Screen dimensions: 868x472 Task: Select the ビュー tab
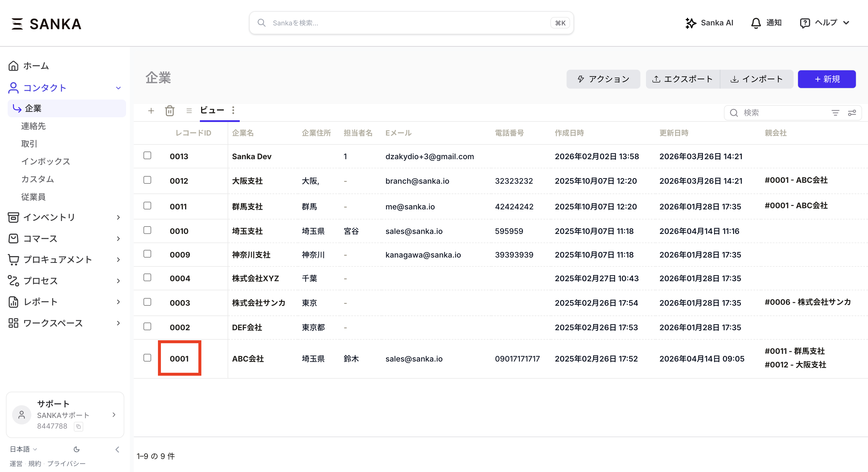point(212,110)
